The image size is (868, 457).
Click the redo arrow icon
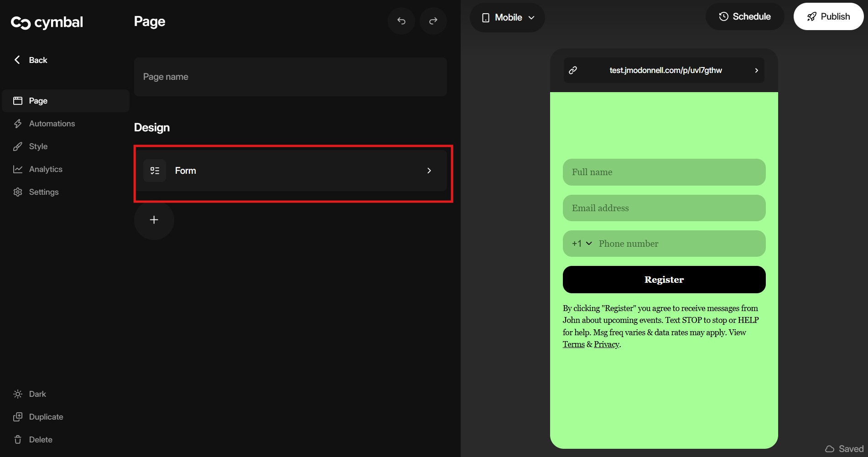tap(433, 21)
